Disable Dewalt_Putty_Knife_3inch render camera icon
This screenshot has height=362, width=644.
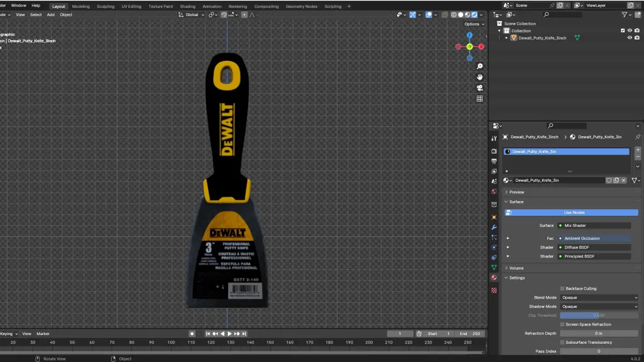(637, 38)
